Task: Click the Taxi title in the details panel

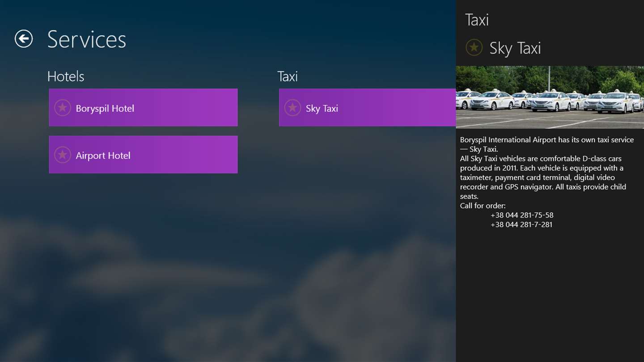Action: coord(477,20)
